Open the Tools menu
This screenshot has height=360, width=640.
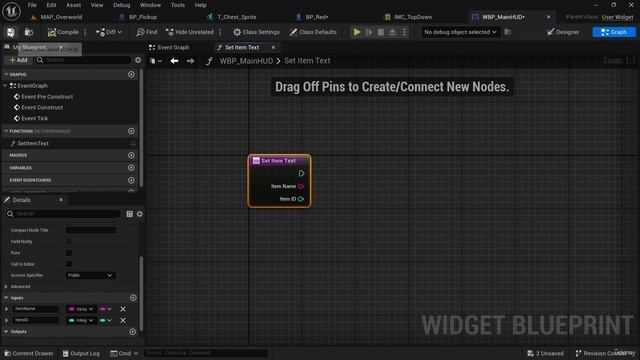point(178,5)
